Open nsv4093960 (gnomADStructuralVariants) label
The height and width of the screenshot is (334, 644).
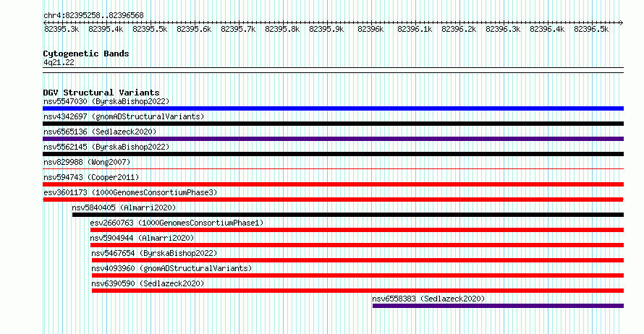[171, 268]
